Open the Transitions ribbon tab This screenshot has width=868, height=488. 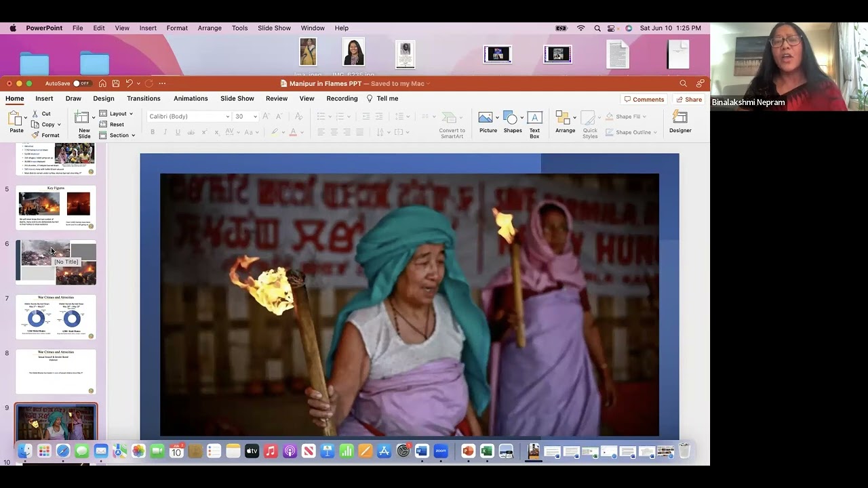[x=143, y=98]
